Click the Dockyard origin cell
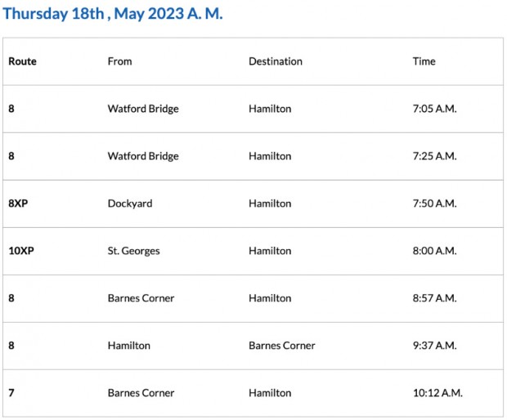507x420 pixels. [x=130, y=203]
